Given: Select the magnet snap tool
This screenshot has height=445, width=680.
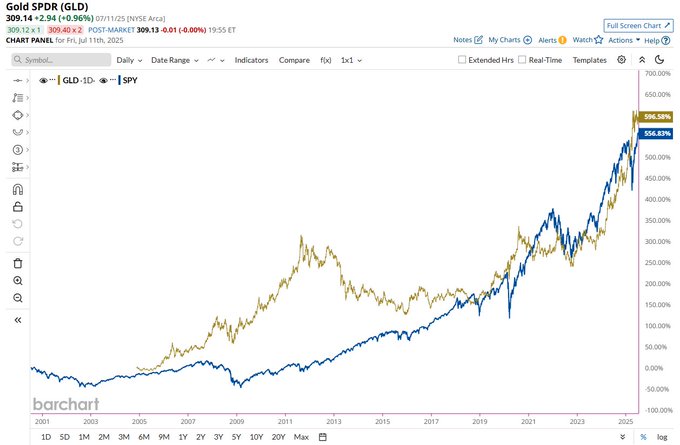Looking at the screenshot, I should [x=18, y=190].
